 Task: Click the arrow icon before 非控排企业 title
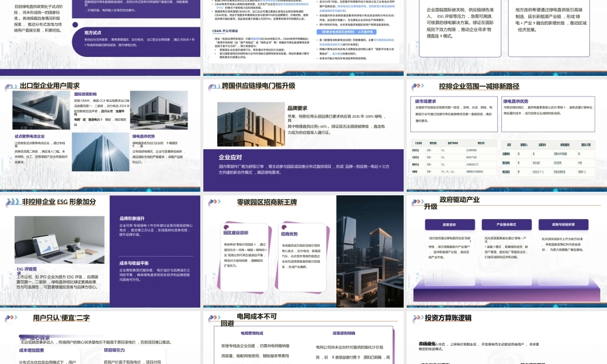point(12,201)
